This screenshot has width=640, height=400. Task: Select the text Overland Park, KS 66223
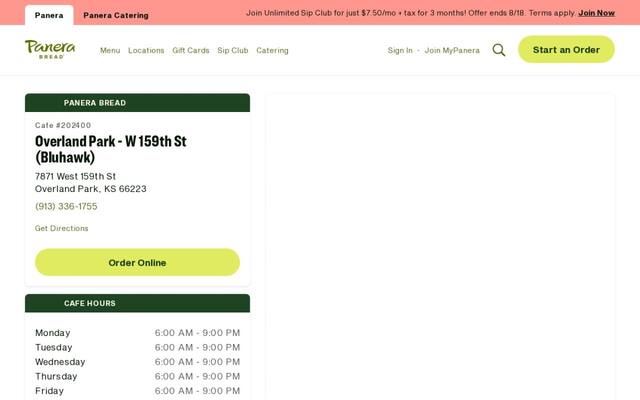(91, 189)
